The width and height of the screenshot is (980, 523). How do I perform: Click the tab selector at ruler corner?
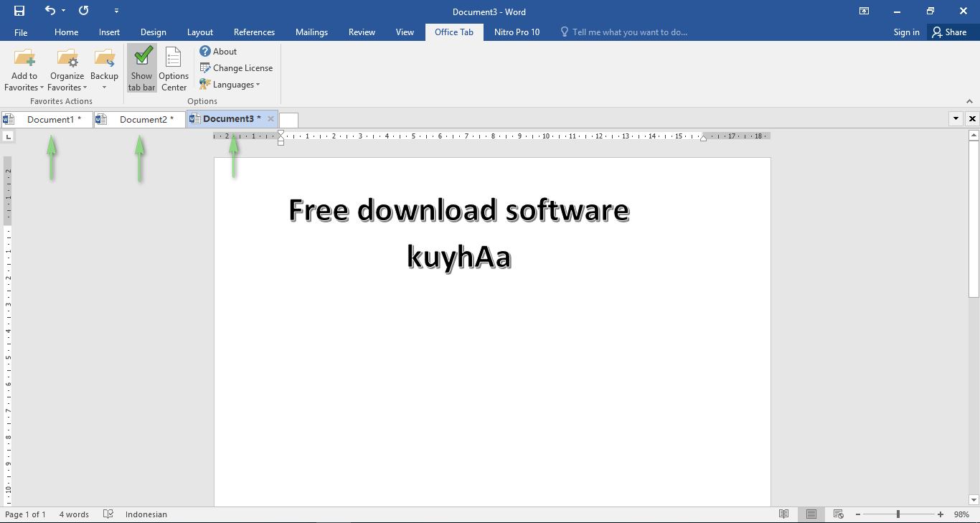point(8,136)
